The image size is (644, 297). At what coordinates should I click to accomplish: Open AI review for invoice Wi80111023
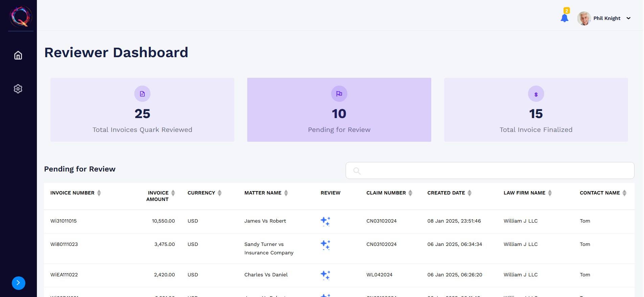pos(325,245)
